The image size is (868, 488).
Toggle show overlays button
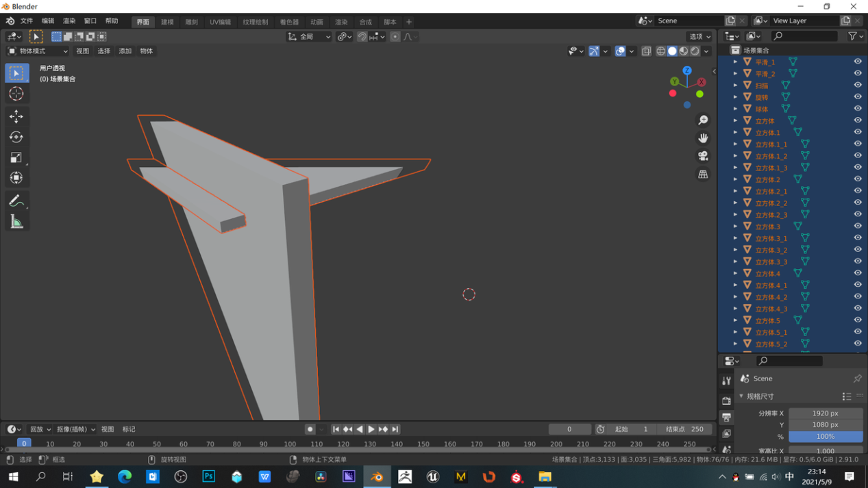620,51
